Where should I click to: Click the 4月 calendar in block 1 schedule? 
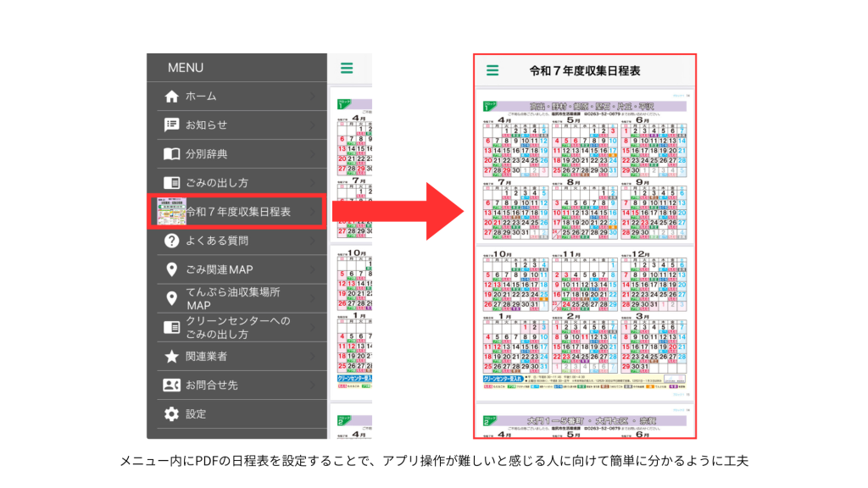[515, 147]
